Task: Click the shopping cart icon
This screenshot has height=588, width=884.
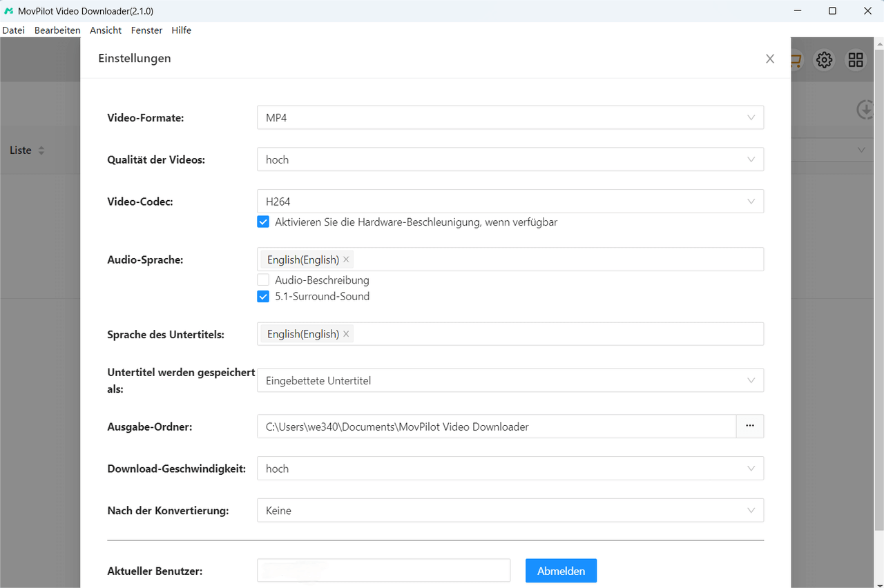Action: (x=796, y=60)
